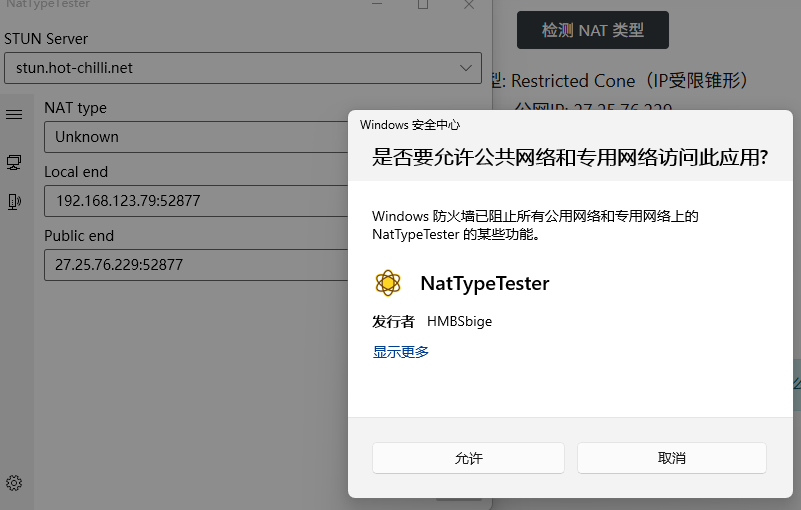Close the NatTypeTester window
801x510 pixels.
[x=469, y=5]
